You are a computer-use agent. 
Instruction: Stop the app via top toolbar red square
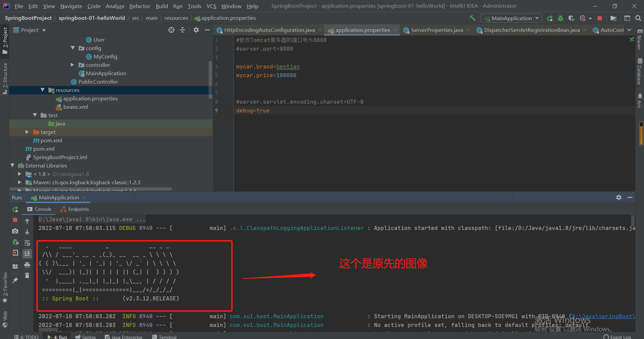pyautogui.click(x=600, y=18)
